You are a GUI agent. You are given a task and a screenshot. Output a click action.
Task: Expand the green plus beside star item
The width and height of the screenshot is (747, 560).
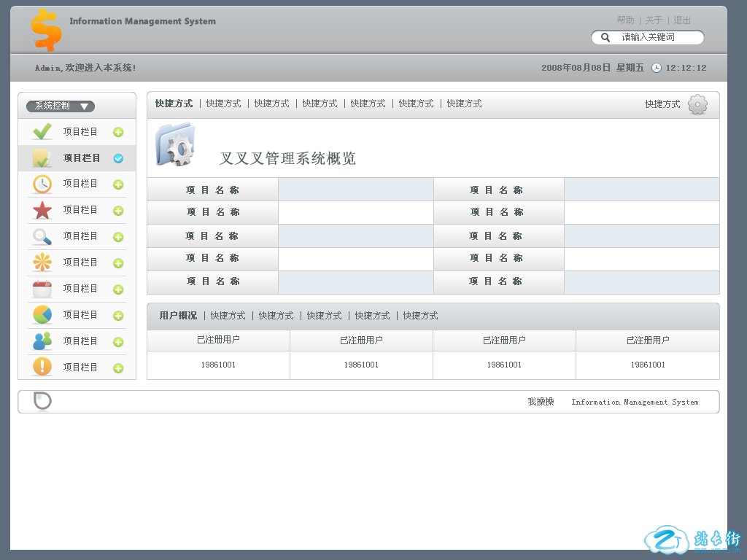click(118, 211)
